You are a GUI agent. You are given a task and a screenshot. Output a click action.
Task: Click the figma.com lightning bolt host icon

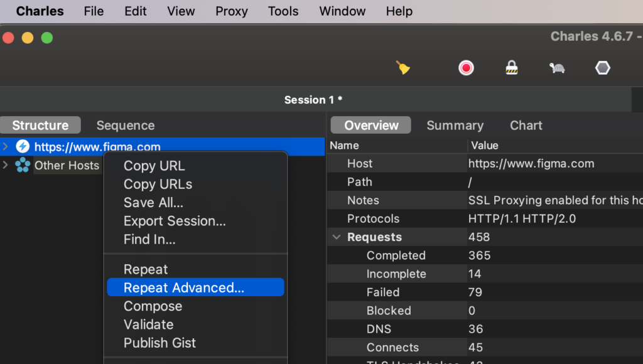click(23, 147)
